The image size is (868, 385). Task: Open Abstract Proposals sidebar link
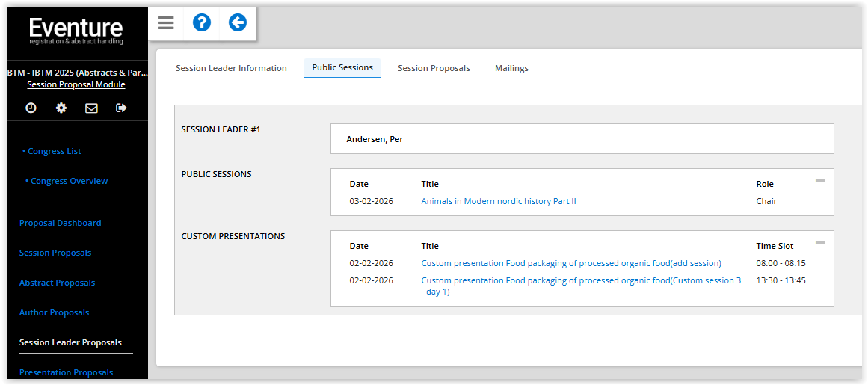coord(57,283)
